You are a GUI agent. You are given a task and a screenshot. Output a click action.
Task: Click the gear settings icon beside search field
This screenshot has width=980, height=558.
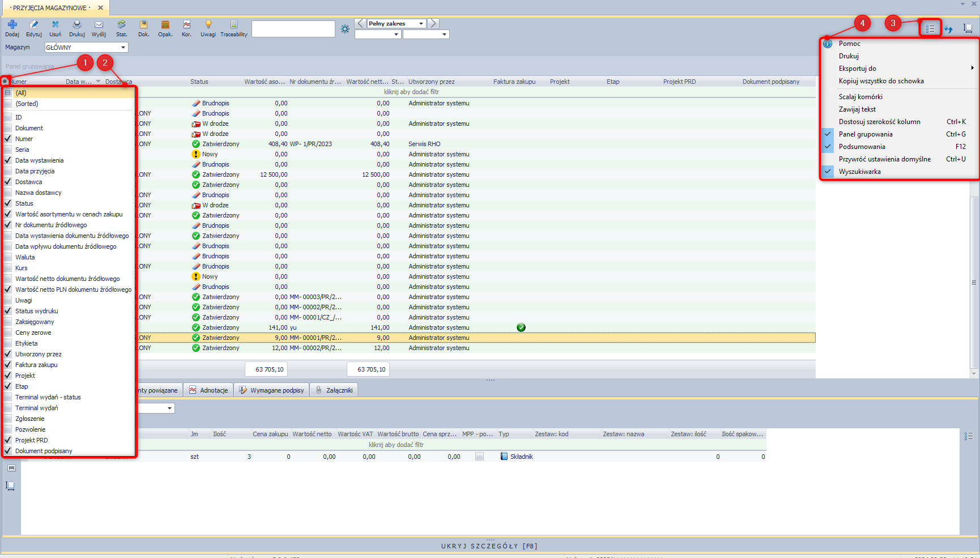345,29
